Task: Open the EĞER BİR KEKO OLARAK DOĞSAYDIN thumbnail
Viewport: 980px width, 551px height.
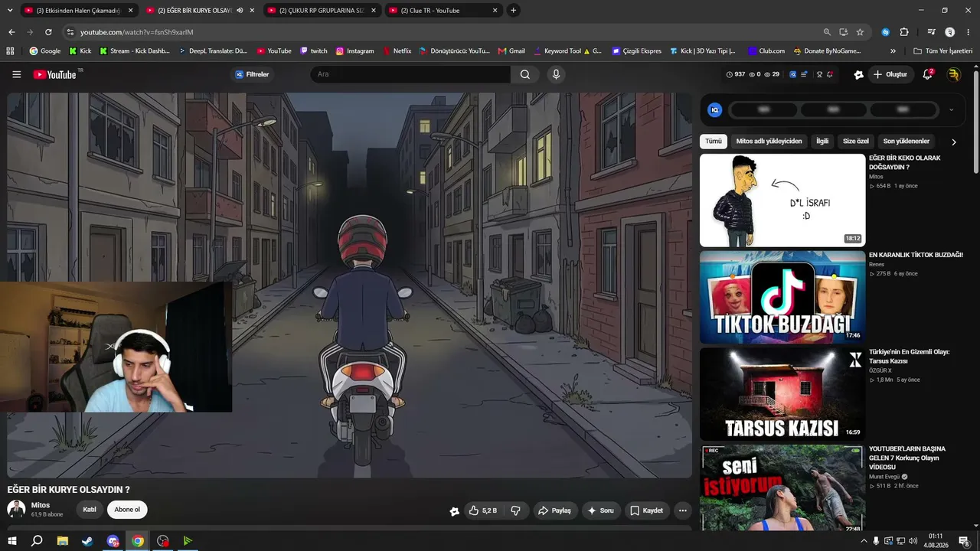Action: point(782,201)
